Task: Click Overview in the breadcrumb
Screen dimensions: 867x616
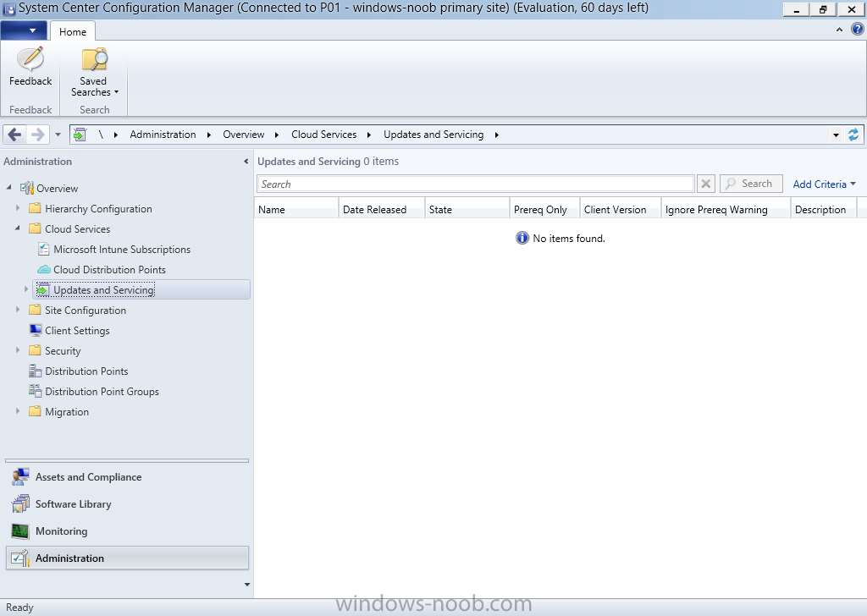Action: click(243, 135)
